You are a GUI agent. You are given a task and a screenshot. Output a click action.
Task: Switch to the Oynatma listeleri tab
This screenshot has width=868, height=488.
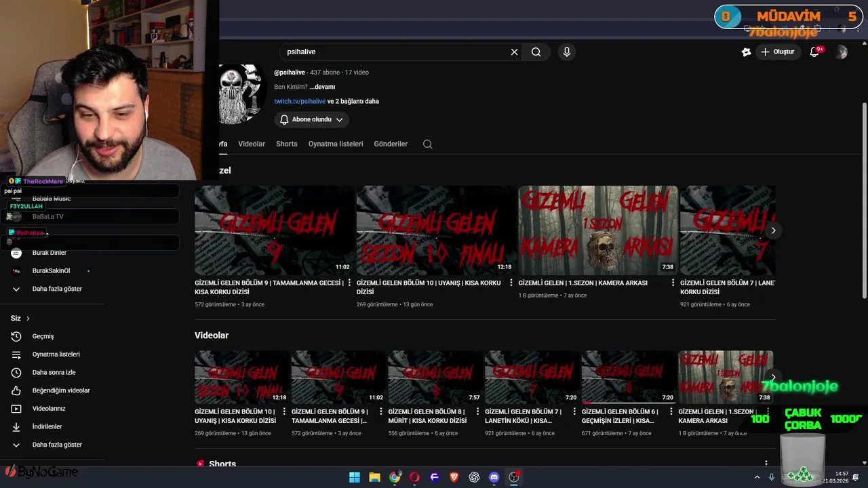click(336, 144)
